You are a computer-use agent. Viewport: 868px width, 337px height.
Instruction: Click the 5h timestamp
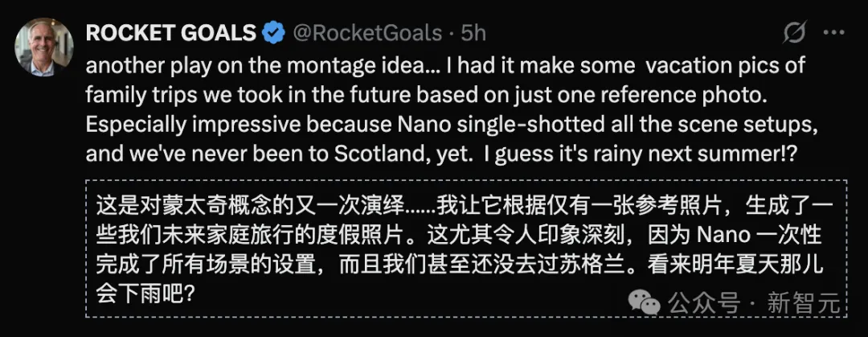point(473,33)
